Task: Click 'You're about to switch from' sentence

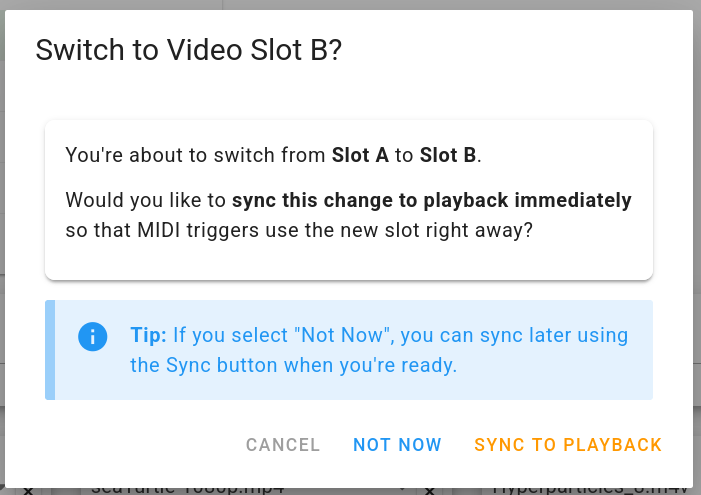Action: [195, 156]
